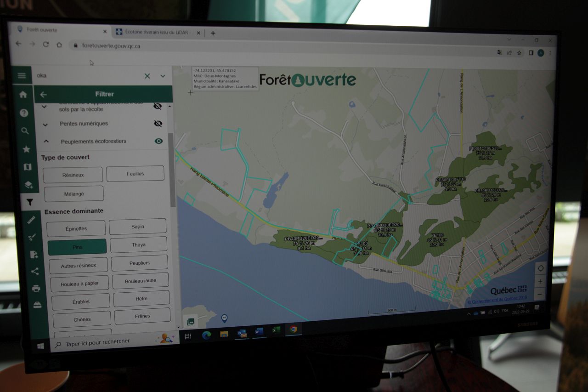Image resolution: width=588 pixels, height=392 pixels.
Task: Toggle the Résineux cover type filter
Action: [73, 175]
